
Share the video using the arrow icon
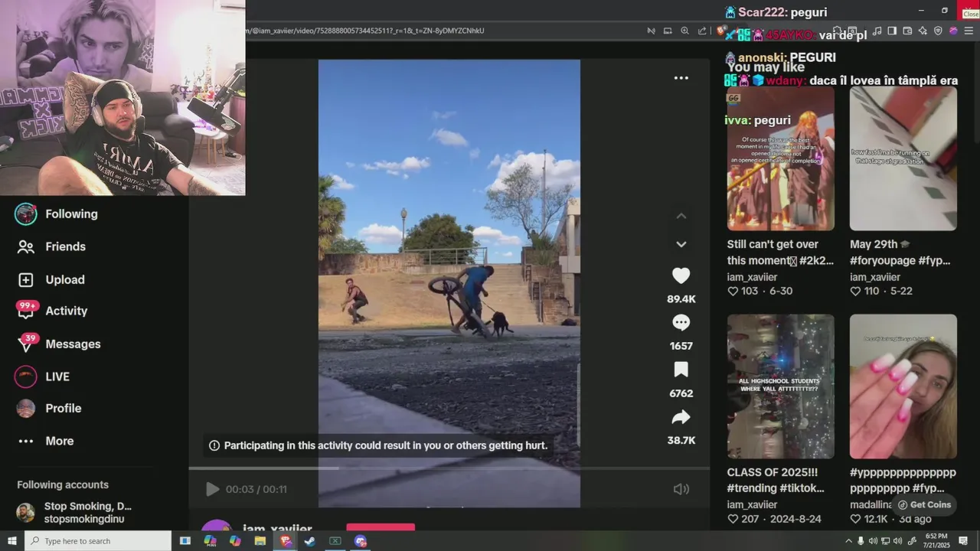[x=681, y=418]
